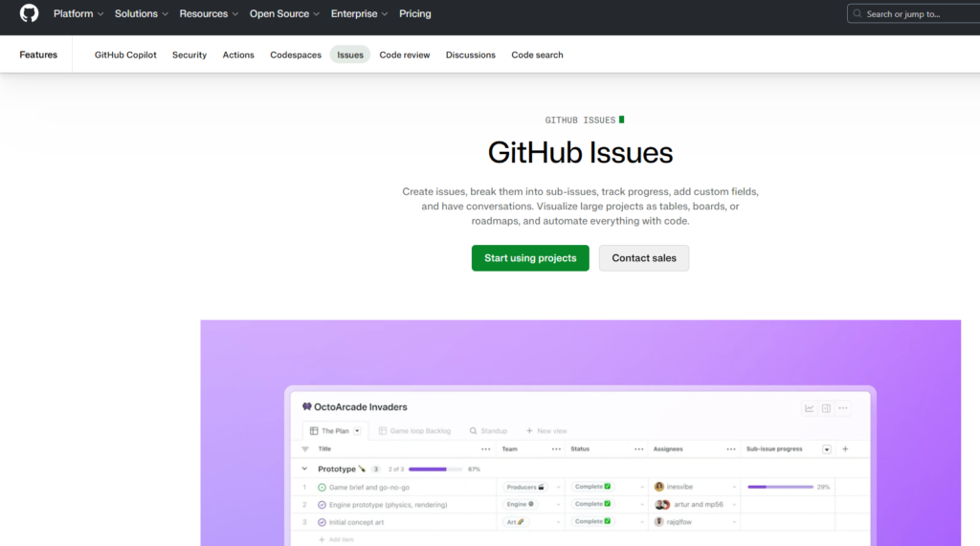Image resolution: width=980 pixels, height=546 pixels.
Task: Switch to the Code review tab
Action: [x=405, y=55]
